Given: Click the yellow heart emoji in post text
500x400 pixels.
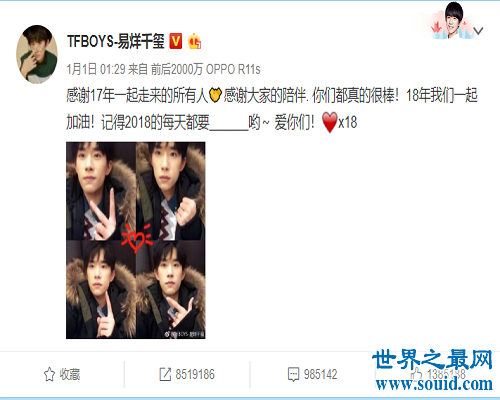Looking at the screenshot, I should 215,95.
